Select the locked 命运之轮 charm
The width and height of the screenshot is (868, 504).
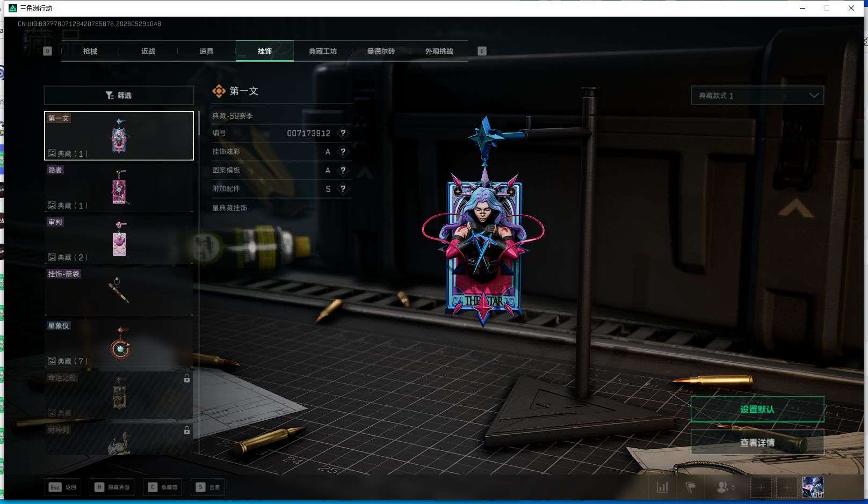(x=119, y=396)
